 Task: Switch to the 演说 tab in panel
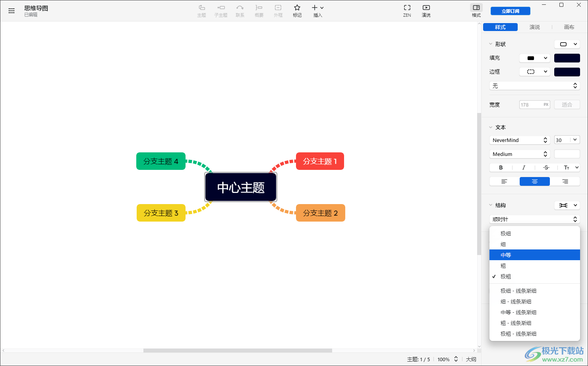(535, 27)
